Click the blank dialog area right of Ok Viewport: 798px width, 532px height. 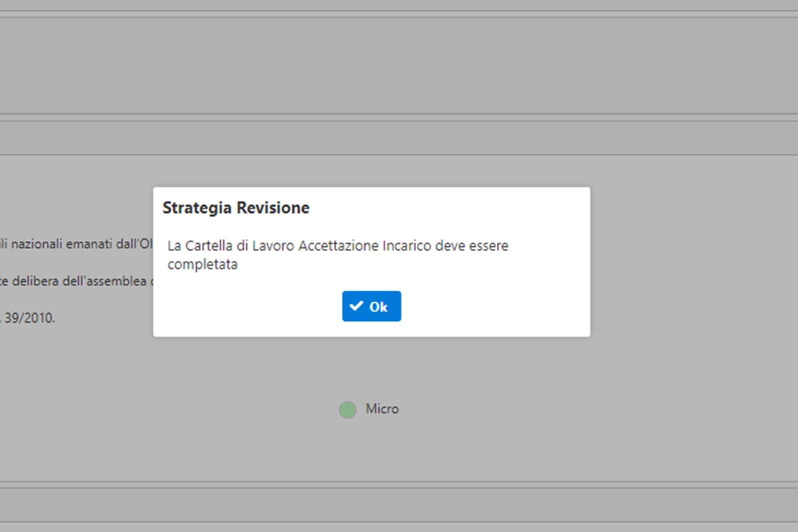coord(494,306)
